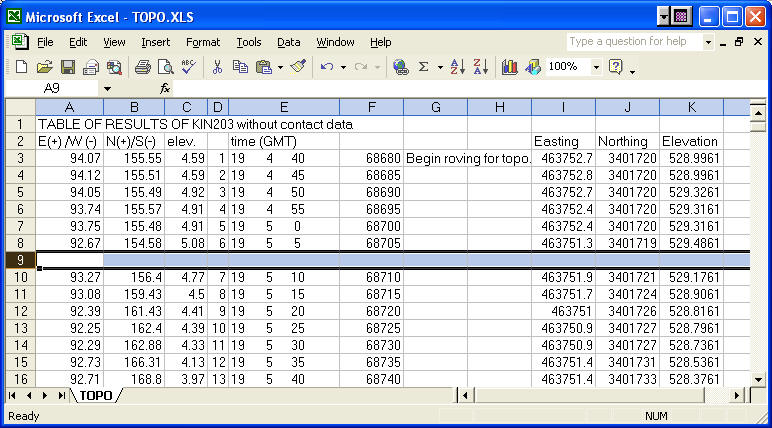This screenshot has width=772, height=428.
Task: Click the column F header
Action: point(371,107)
